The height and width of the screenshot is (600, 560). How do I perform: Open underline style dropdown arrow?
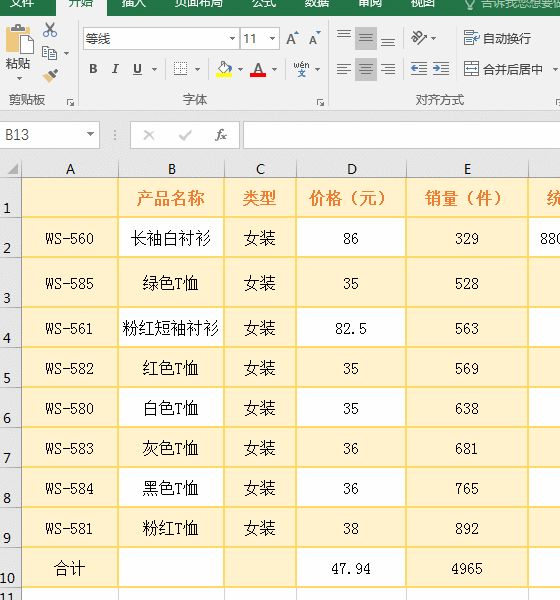(154, 70)
